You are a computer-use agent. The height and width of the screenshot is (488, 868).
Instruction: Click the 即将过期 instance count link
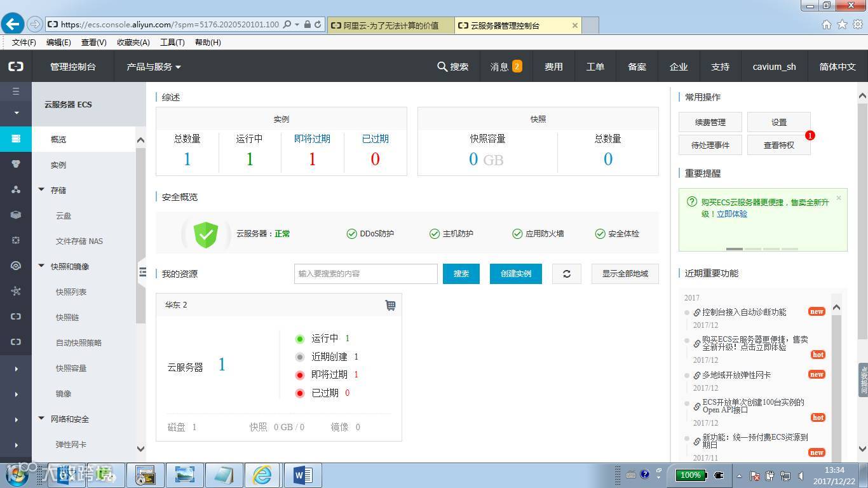312,159
